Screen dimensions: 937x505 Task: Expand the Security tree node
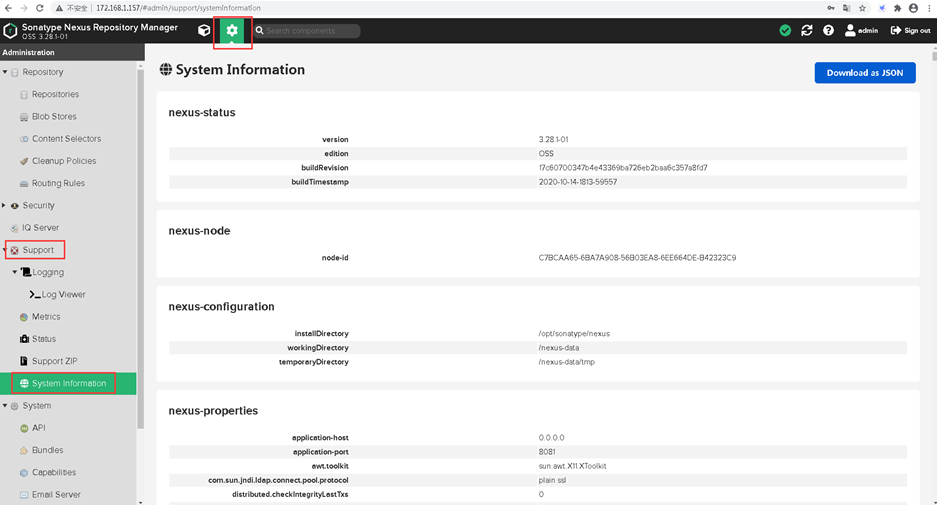point(4,206)
